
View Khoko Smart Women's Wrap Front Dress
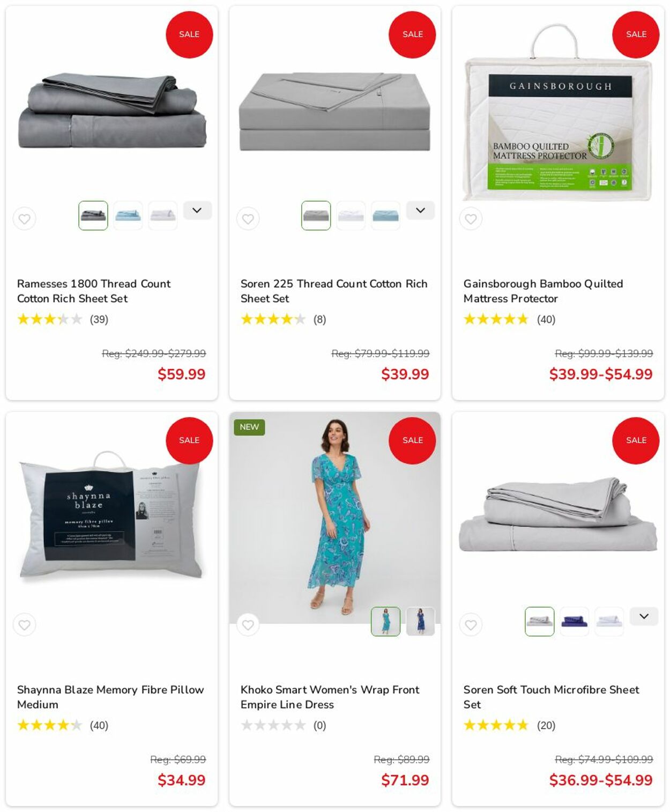pos(330,697)
